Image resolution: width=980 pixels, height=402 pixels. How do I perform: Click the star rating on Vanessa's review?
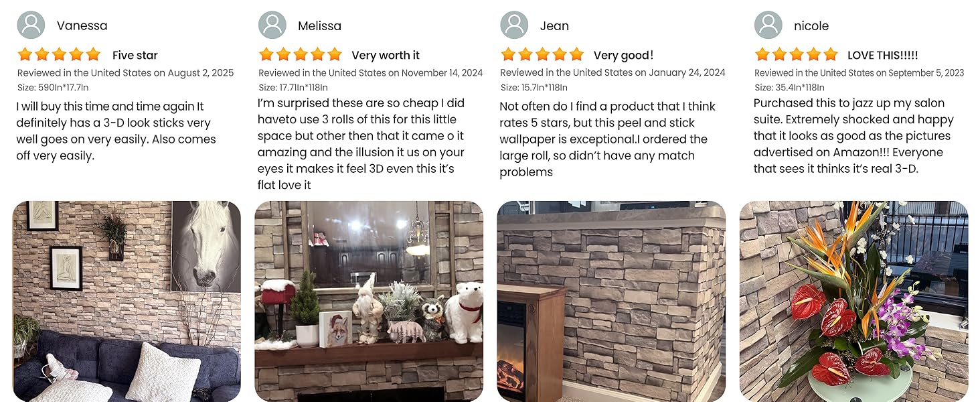tap(59, 55)
